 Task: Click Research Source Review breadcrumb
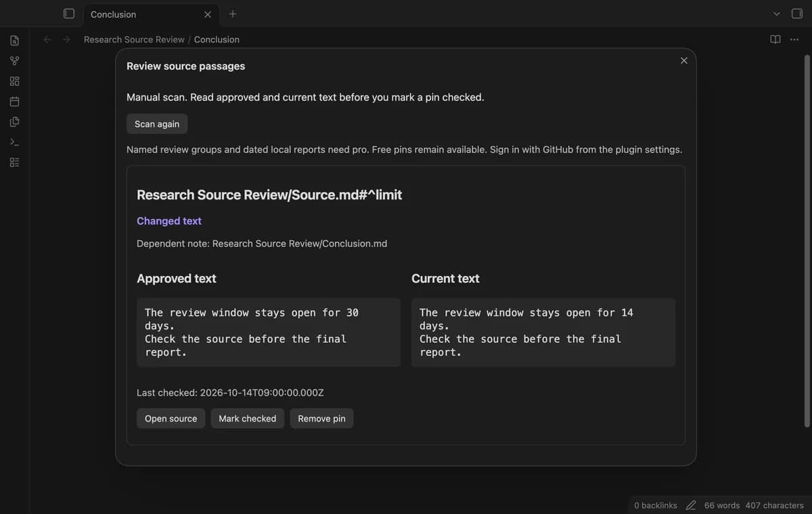click(134, 39)
